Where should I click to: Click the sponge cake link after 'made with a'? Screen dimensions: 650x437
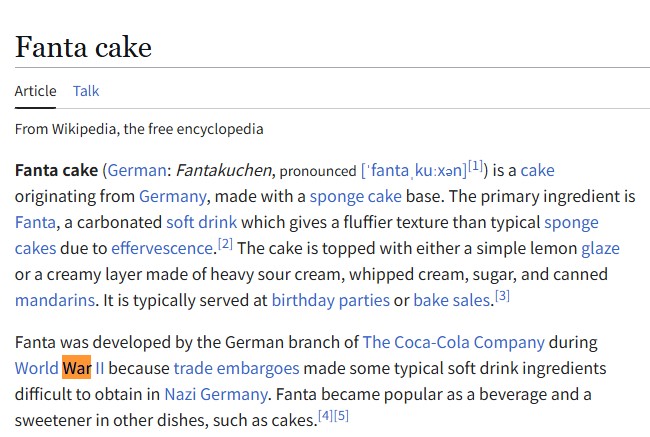356,197
